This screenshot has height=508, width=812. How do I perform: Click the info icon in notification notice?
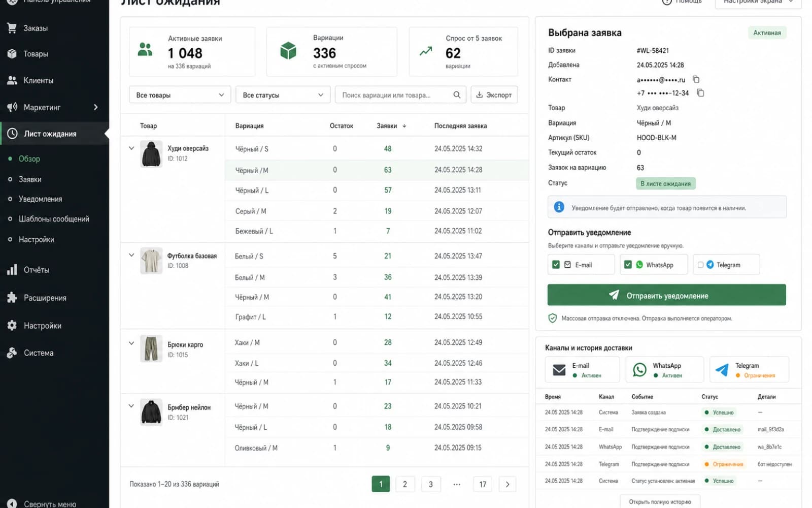pyautogui.click(x=559, y=207)
